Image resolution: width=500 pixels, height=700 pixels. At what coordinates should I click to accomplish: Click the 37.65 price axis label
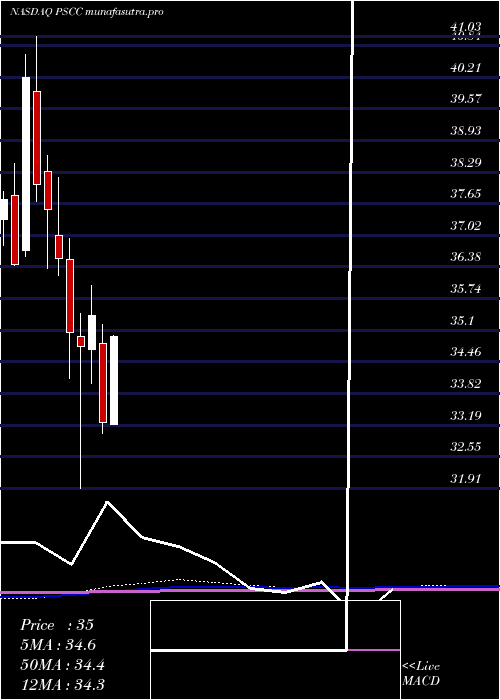click(466, 194)
